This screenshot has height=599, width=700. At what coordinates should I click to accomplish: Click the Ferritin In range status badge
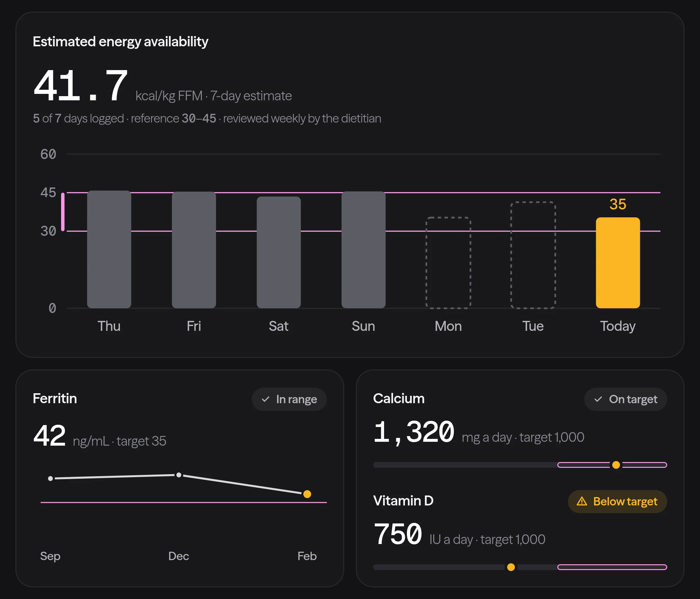pyautogui.click(x=289, y=399)
